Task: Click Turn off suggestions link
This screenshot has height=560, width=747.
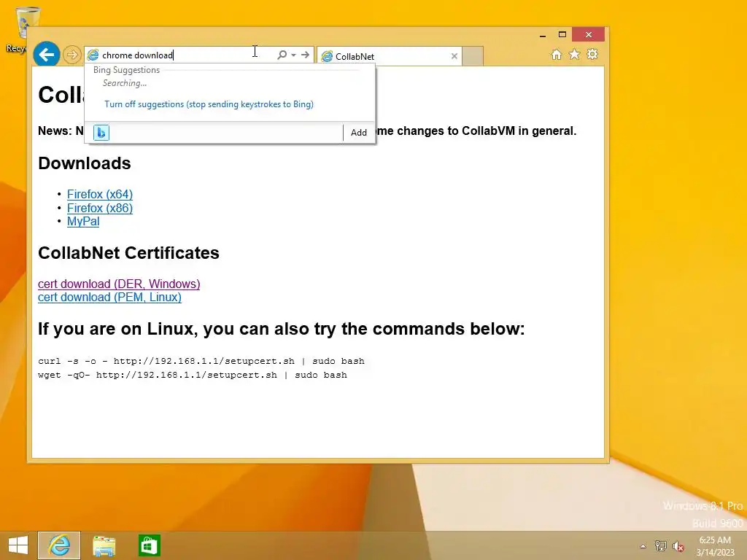Action: click(209, 104)
